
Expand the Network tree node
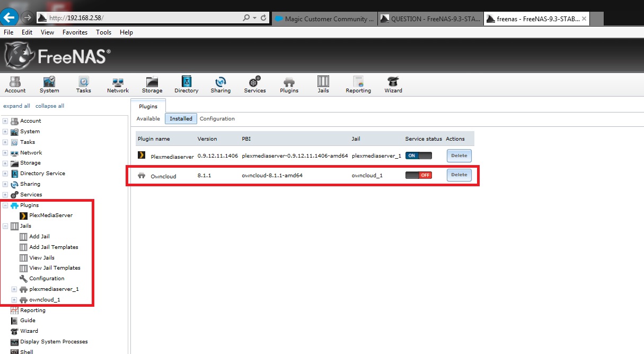(5, 153)
